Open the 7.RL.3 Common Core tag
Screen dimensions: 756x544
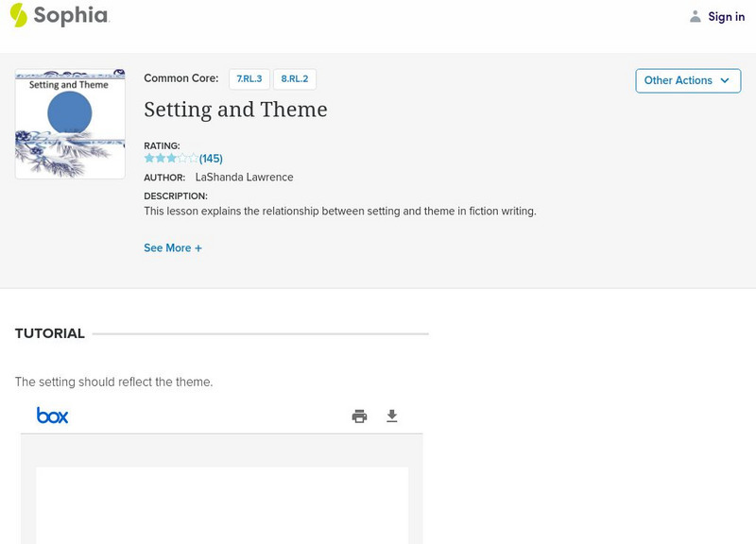click(249, 79)
